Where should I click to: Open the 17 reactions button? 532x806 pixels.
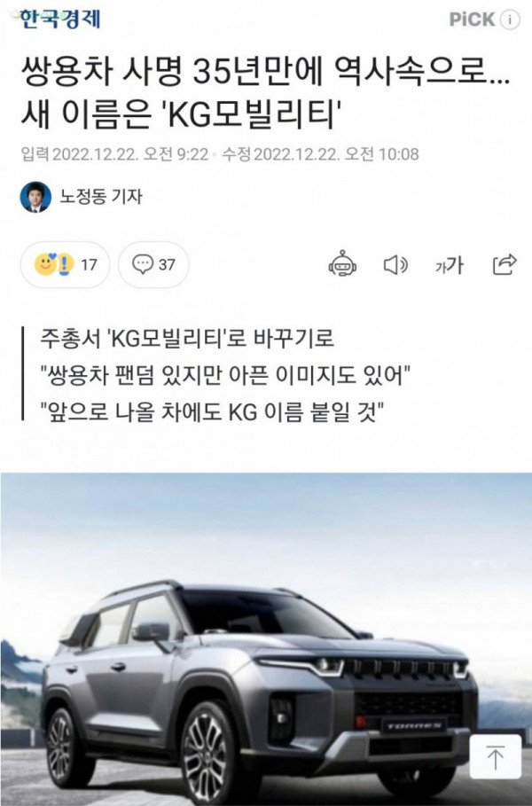65,265
